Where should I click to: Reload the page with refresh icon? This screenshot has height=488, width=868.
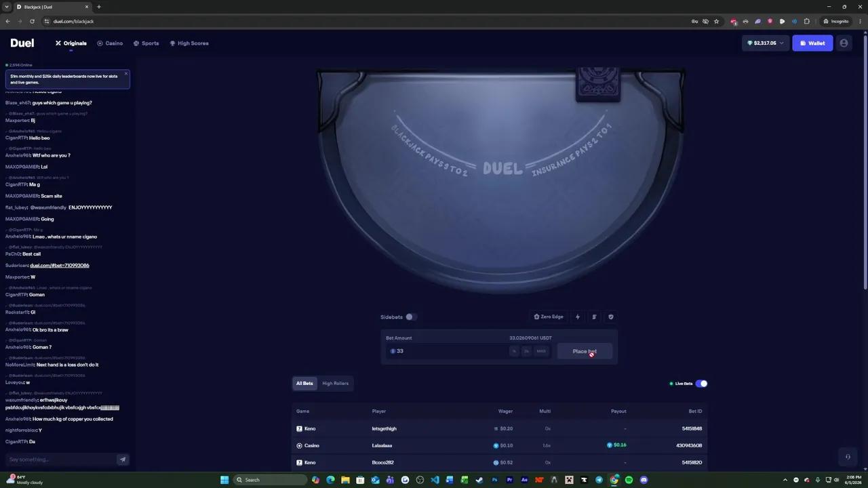tap(32, 21)
